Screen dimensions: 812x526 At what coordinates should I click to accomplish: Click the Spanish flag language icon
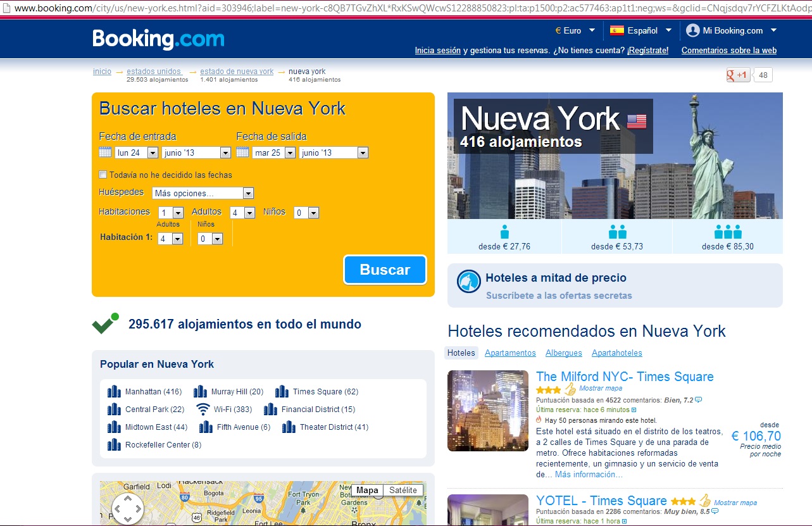tap(616, 30)
